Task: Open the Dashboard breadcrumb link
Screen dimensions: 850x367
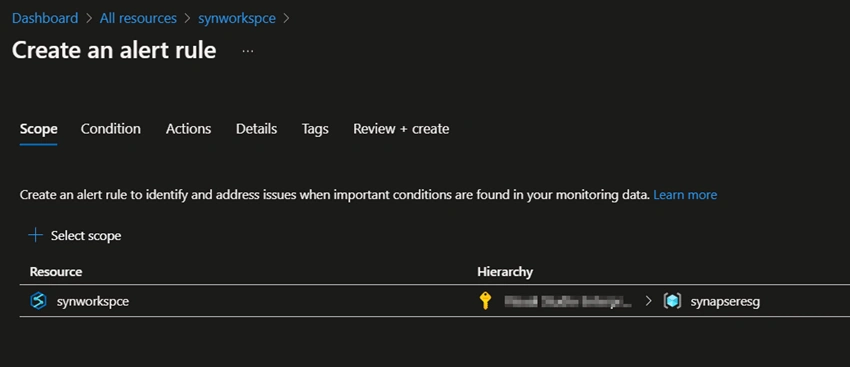Action: pos(45,18)
